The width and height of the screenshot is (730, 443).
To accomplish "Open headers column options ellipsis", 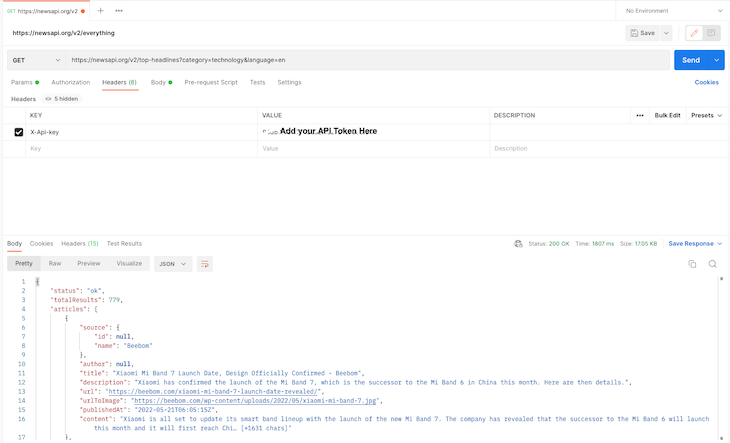I will (x=640, y=115).
